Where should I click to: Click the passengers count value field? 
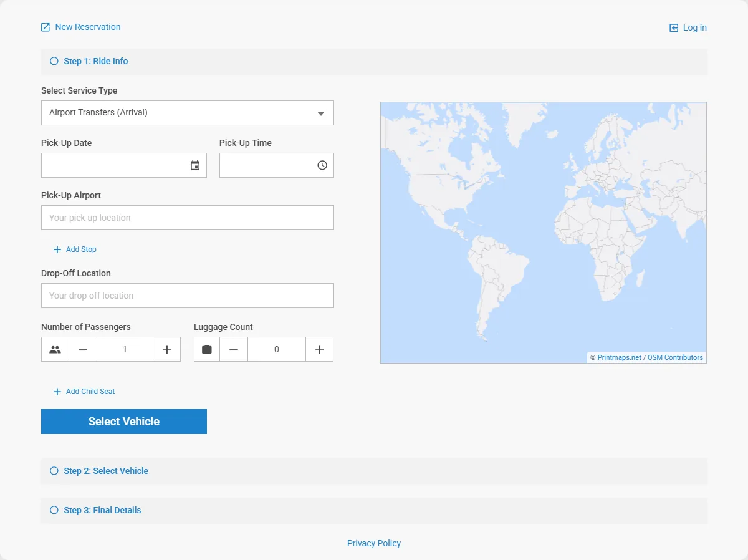pos(125,350)
